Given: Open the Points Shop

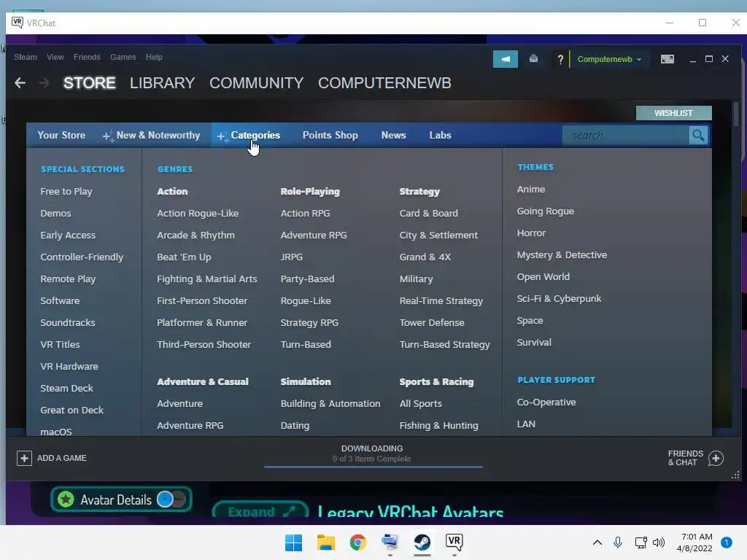Looking at the screenshot, I should point(330,135).
